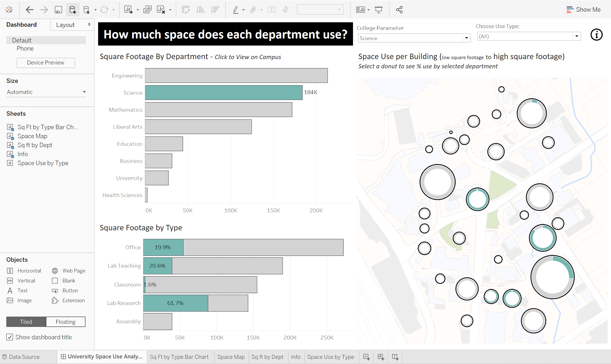Expand the Choose Use Type dropdown
This screenshot has height=364, width=611.
529,36
